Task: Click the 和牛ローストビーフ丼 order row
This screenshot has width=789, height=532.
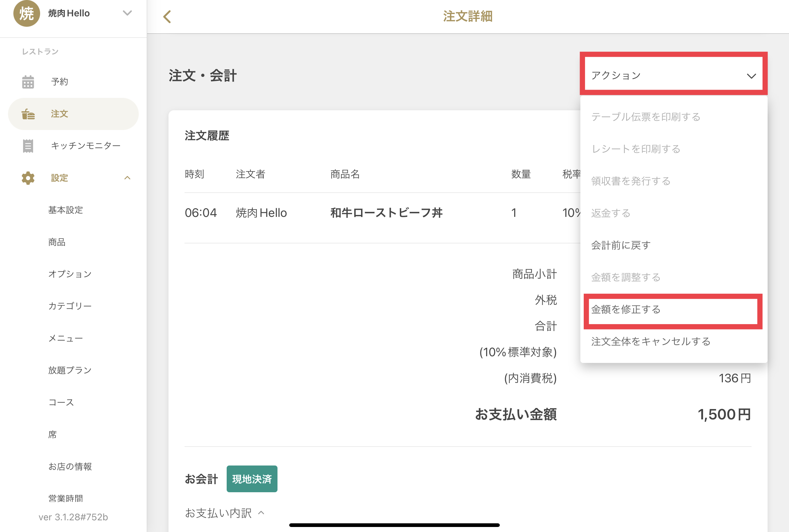Action: [386, 213]
